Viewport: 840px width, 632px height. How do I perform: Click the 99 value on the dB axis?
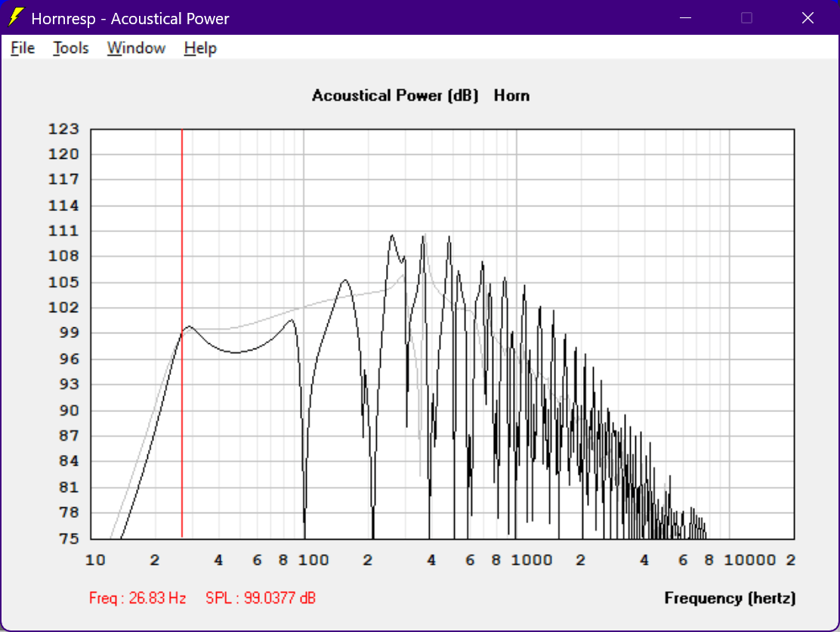tap(69, 333)
